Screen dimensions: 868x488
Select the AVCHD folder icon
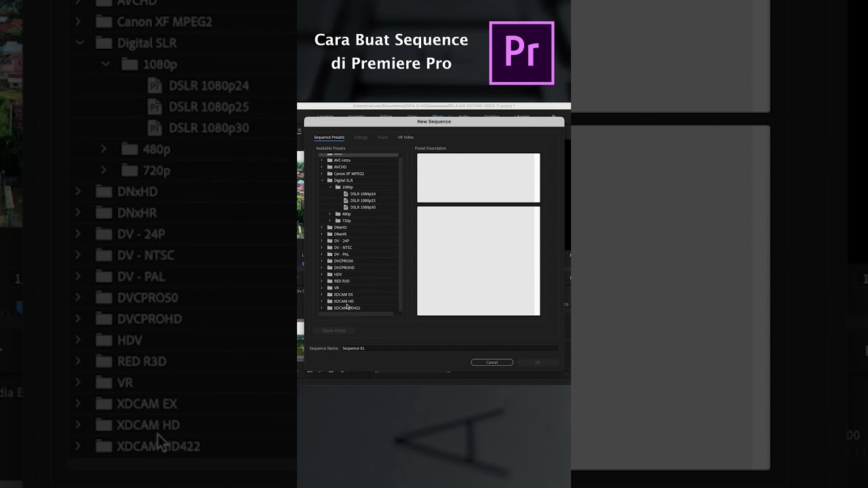coord(330,167)
